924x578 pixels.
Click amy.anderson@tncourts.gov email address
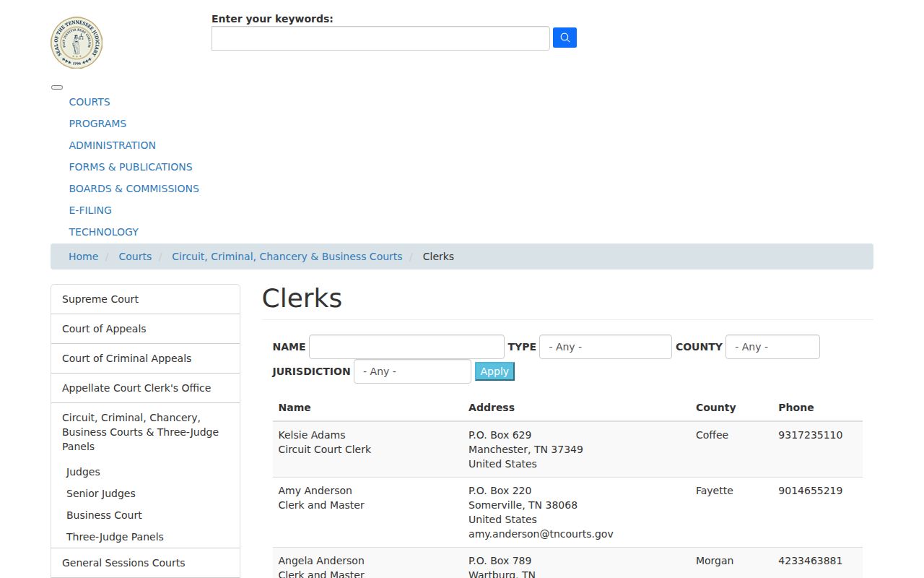point(541,534)
